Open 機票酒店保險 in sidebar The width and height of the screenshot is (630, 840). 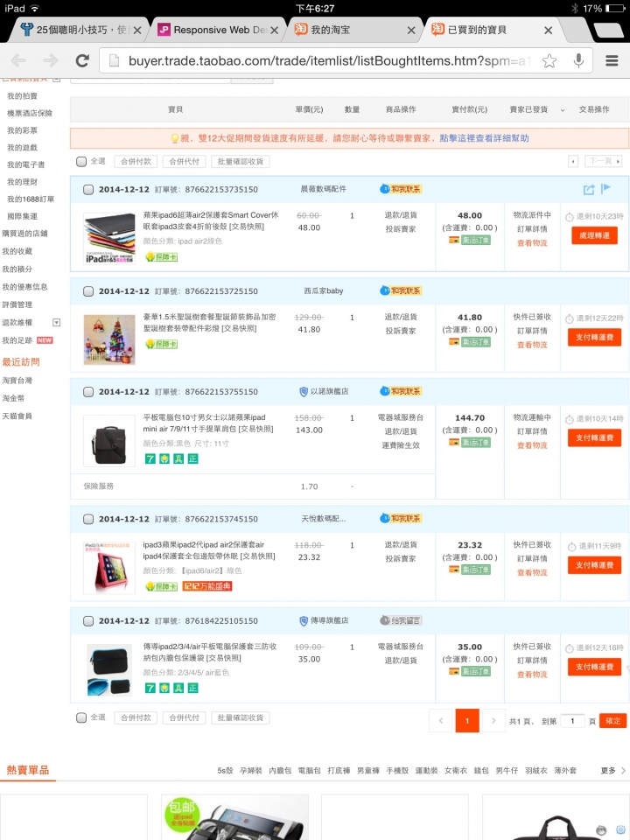click(x=30, y=113)
